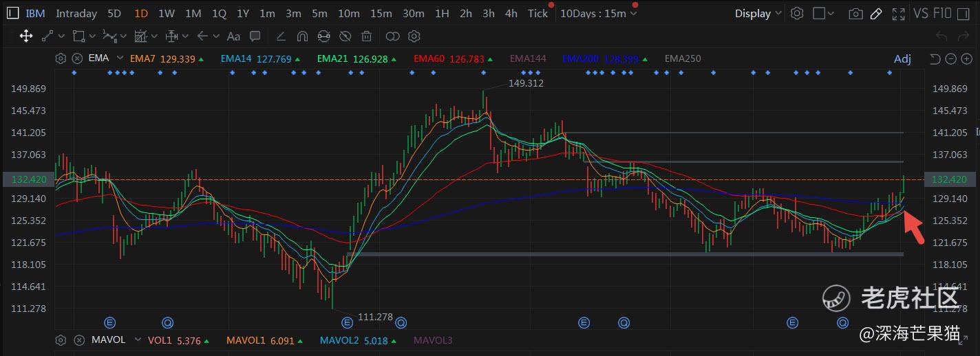Expand the wave tool options arrow
The image size is (980, 356).
pyautogui.click(x=124, y=36)
